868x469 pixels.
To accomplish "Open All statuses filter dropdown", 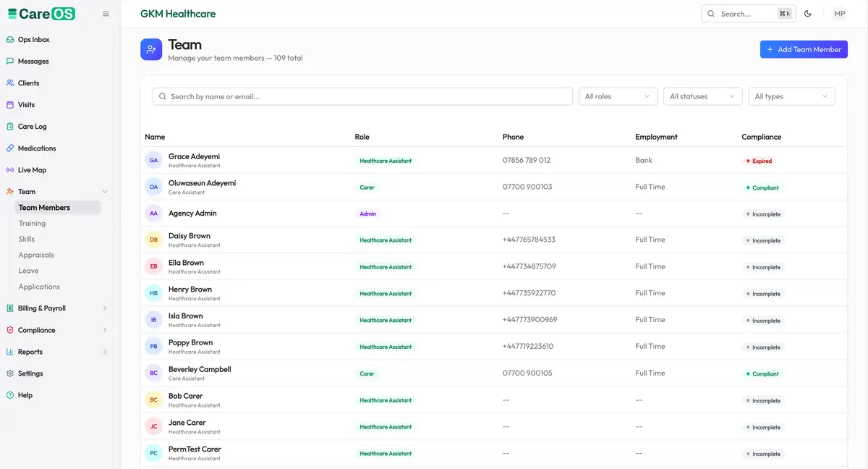I will 702,96.
